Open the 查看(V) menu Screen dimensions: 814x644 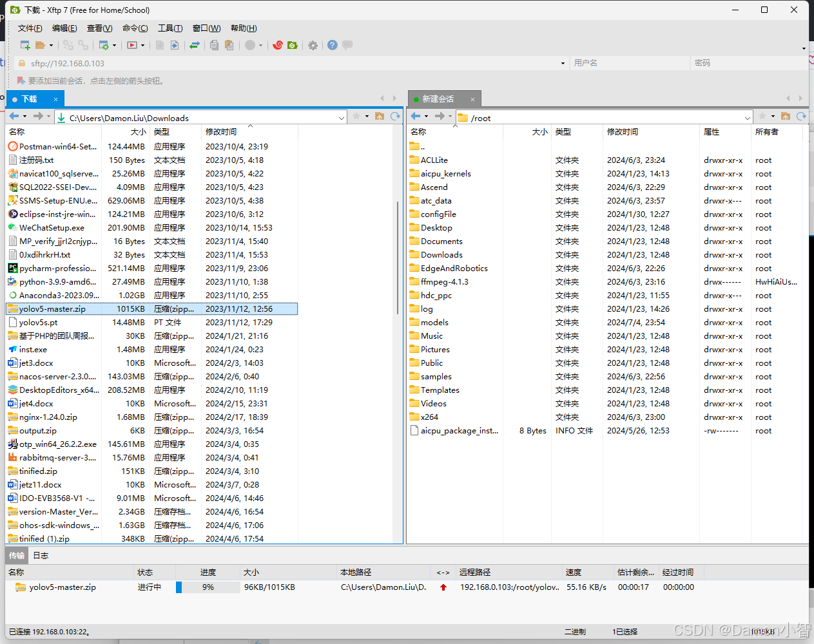tap(99, 28)
